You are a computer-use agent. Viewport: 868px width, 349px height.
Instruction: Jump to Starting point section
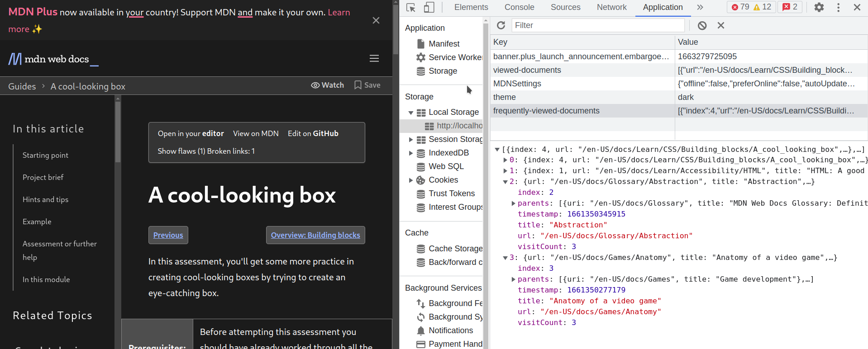pos(45,155)
